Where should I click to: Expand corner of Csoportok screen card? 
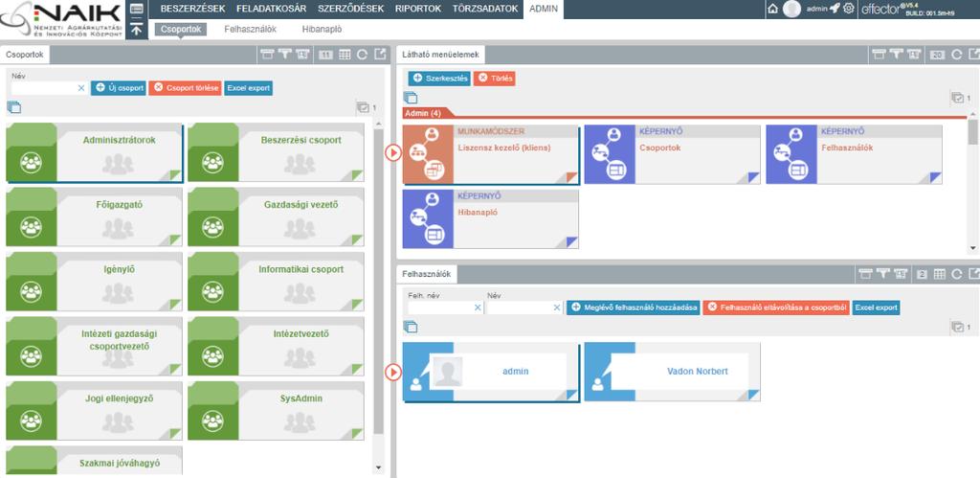pyautogui.click(x=753, y=177)
